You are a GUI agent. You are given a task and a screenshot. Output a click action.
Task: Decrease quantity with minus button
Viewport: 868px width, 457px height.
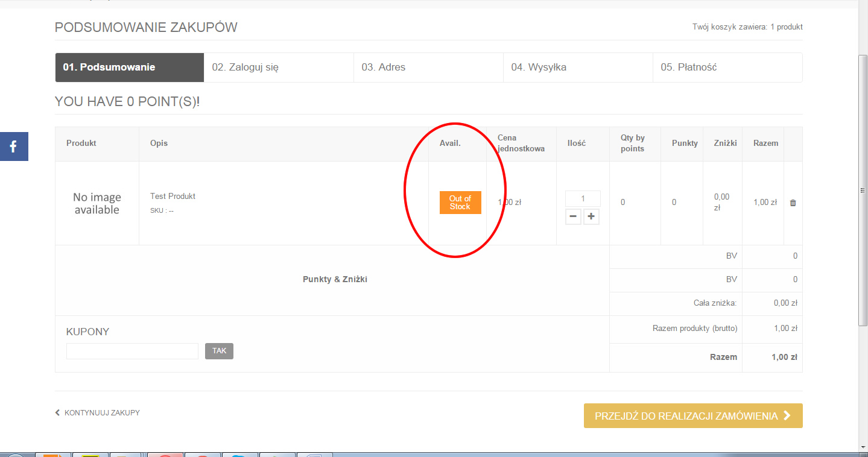(573, 217)
